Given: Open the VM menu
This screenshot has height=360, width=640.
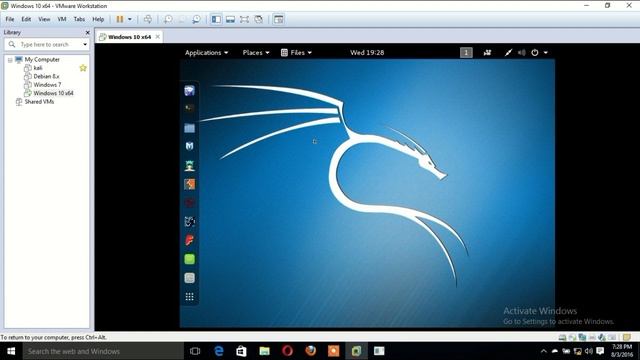Looking at the screenshot, I should point(62,19).
